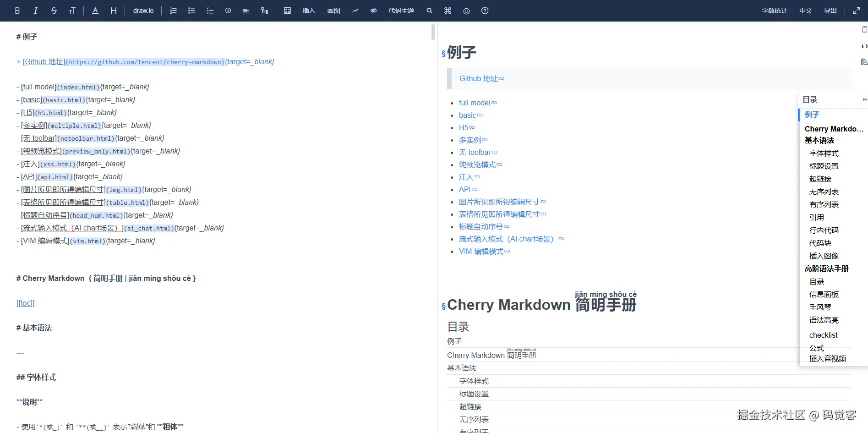The width and height of the screenshot is (868, 433).
Task: Insert a flow graph diagram
Action: coord(264,11)
